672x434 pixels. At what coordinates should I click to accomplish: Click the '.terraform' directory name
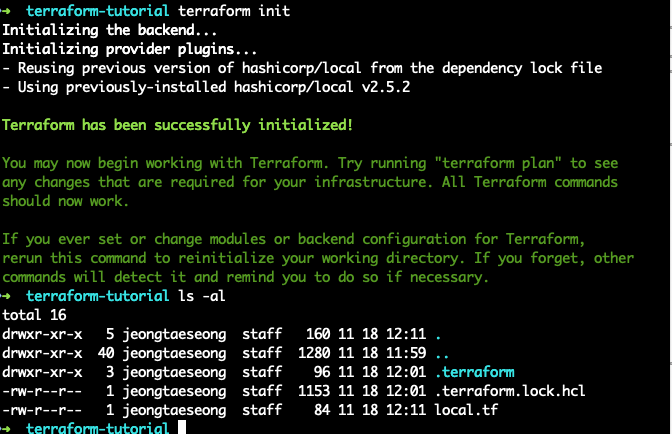pyautogui.click(x=475, y=372)
